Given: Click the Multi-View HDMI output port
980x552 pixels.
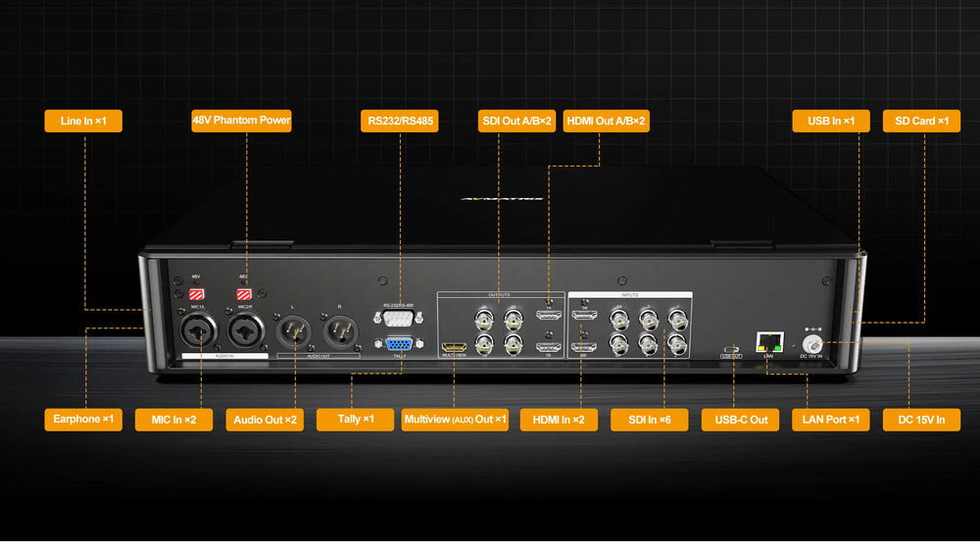Looking at the screenshot, I should coord(453,347).
